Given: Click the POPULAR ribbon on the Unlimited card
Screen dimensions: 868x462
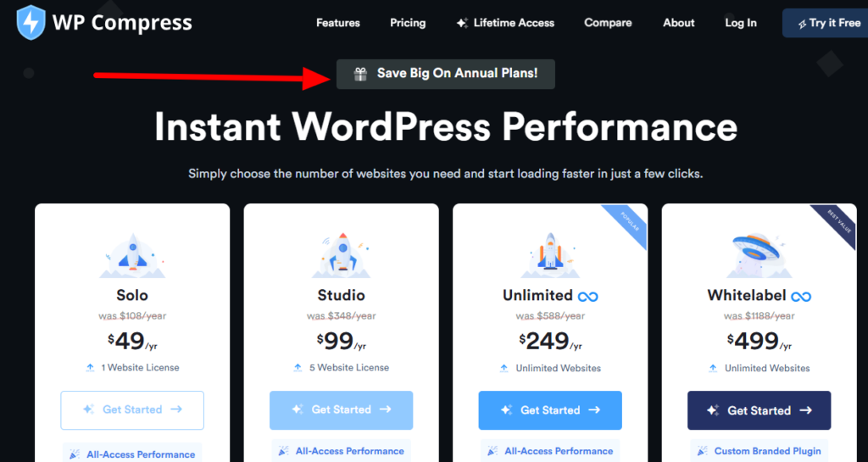Looking at the screenshot, I should (629, 222).
